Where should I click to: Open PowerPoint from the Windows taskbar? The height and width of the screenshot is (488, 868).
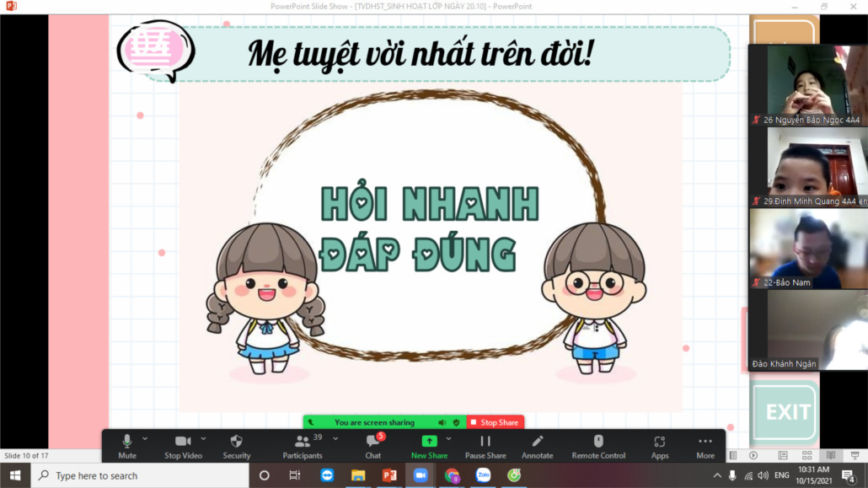point(389,475)
